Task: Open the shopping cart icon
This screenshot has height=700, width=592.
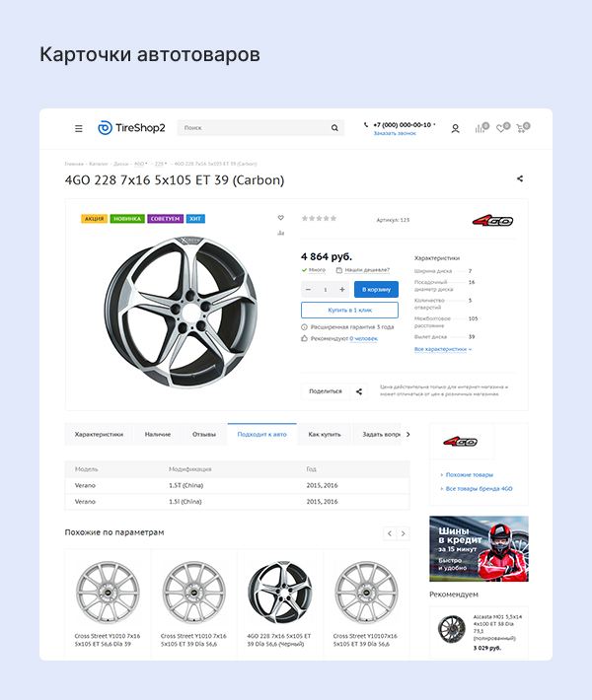Action: pyautogui.click(x=523, y=128)
